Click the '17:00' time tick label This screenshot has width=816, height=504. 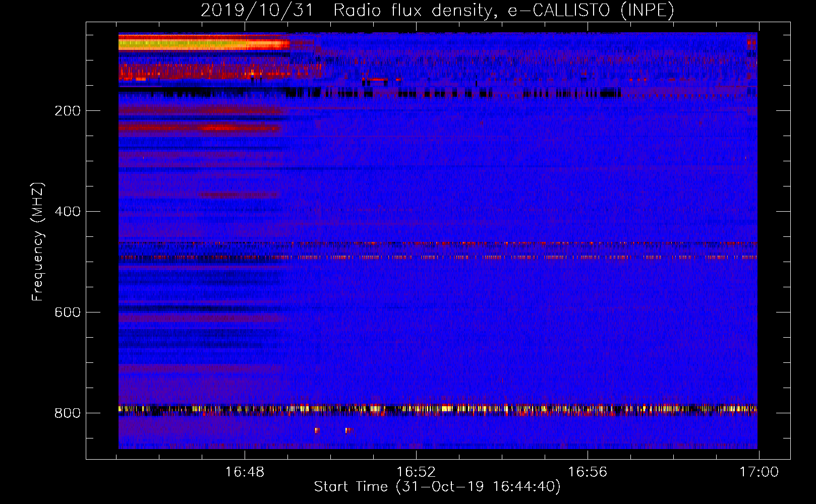coord(759,472)
